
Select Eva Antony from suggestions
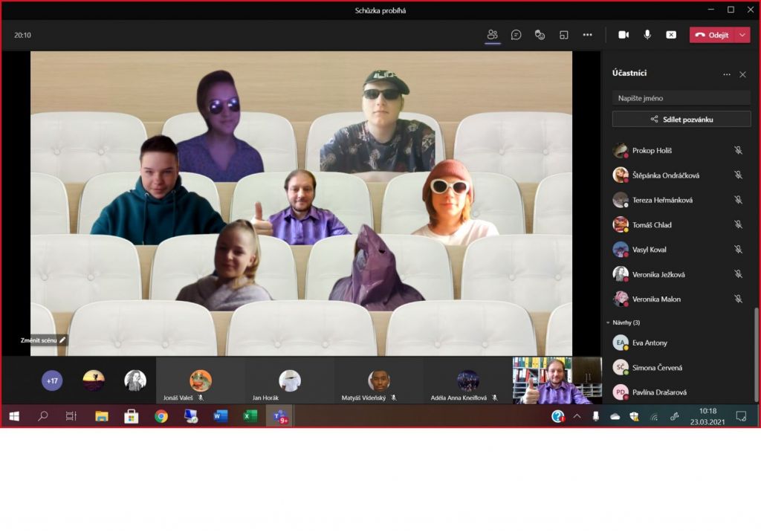[x=650, y=343]
